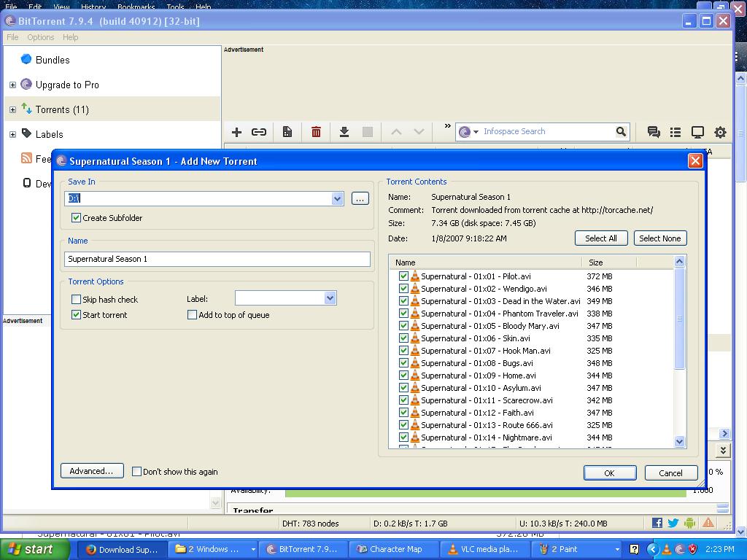Click the remote monitor toolbar icon
Image resolution: width=747 pixels, height=560 pixels.
tap(697, 132)
